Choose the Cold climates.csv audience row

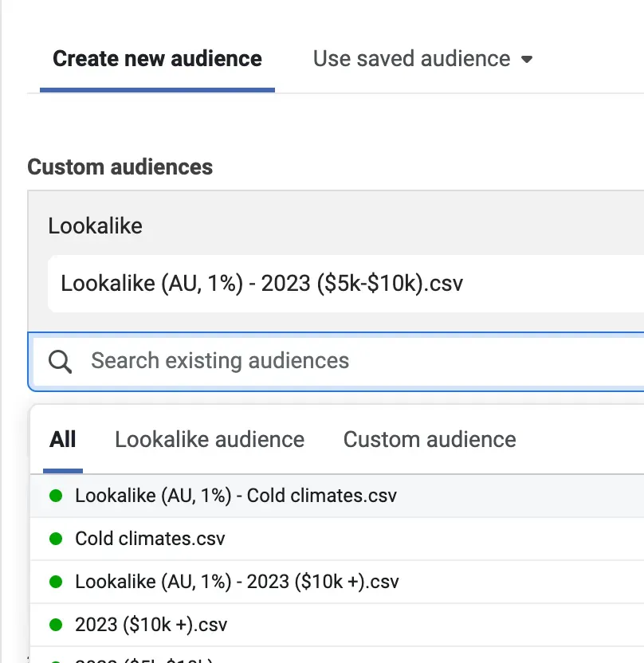[337, 539]
